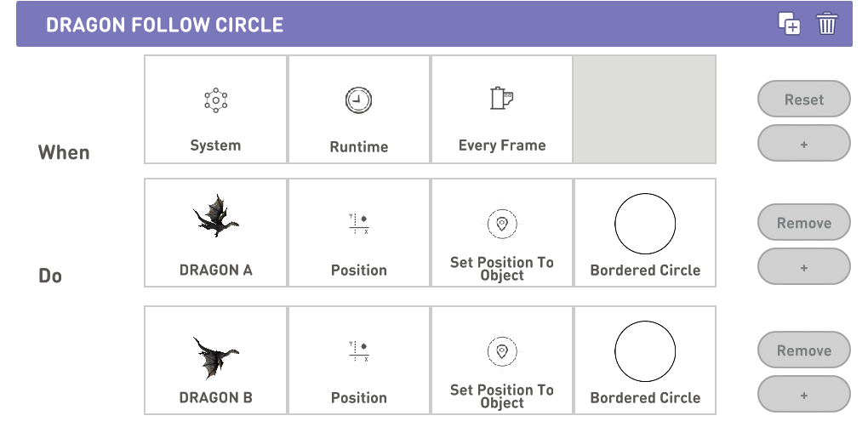Remove the DRAGON B action row
Viewport: 868px width, 427px height.
point(804,350)
